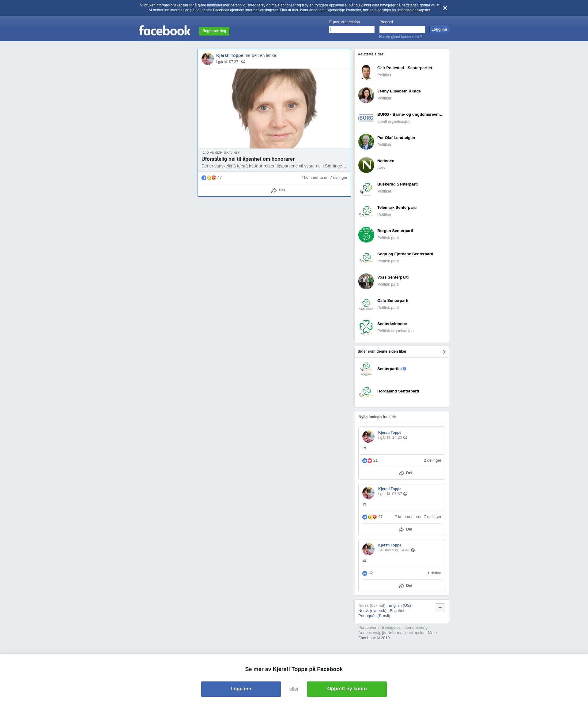
Task: Click the Nationen newspaper logo
Action: click(366, 165)
